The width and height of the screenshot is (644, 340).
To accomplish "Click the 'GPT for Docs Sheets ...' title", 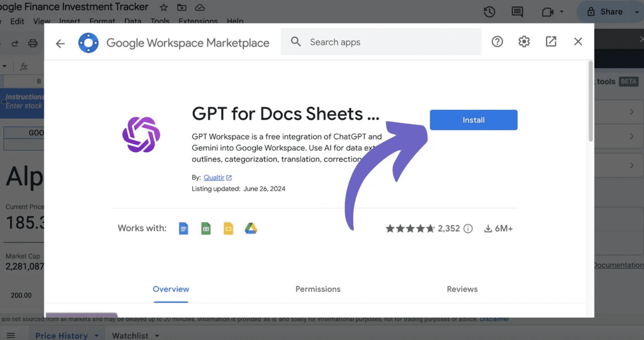I will [x=286, y=114].
